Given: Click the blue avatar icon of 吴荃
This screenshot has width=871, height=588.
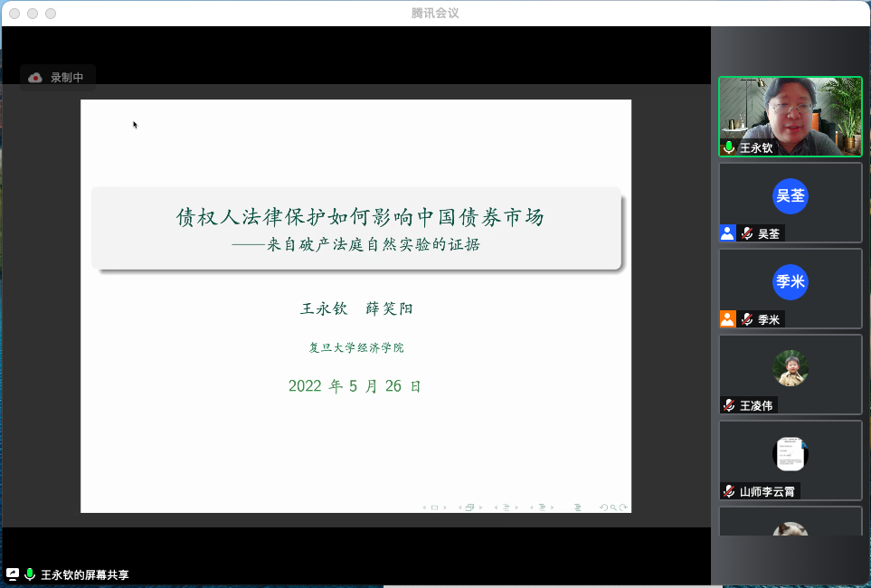Looking at the screenshot, I should (790, 196).
